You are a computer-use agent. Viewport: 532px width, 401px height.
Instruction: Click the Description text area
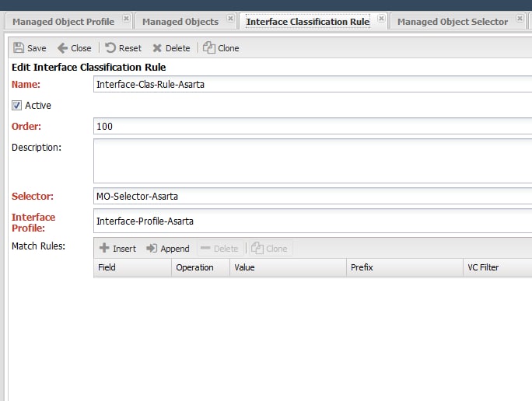[313, 161]
